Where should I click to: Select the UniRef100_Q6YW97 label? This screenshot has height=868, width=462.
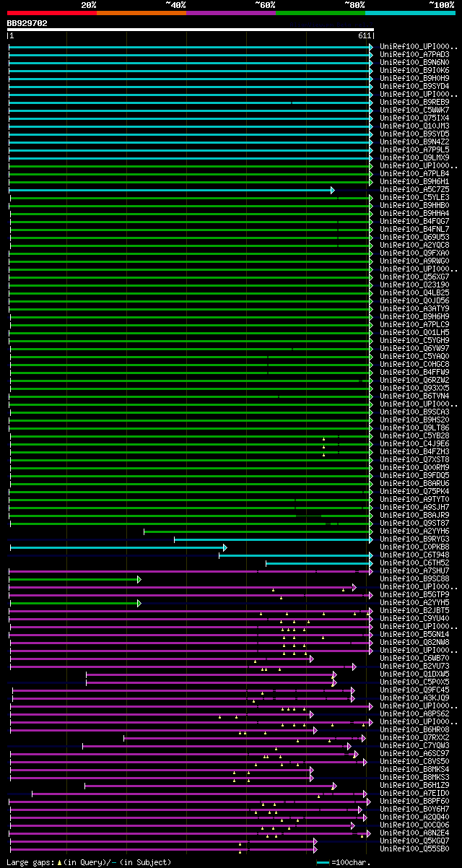(415, 348)
